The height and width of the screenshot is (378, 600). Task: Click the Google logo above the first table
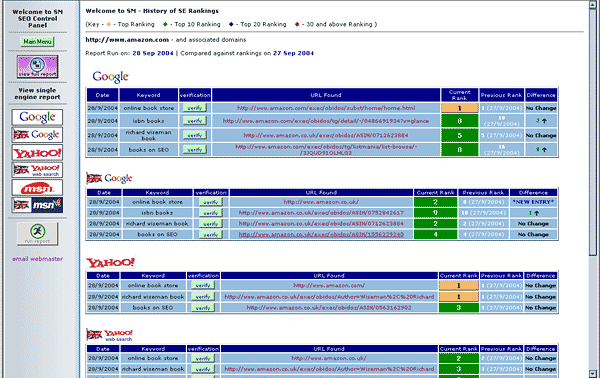111,77
